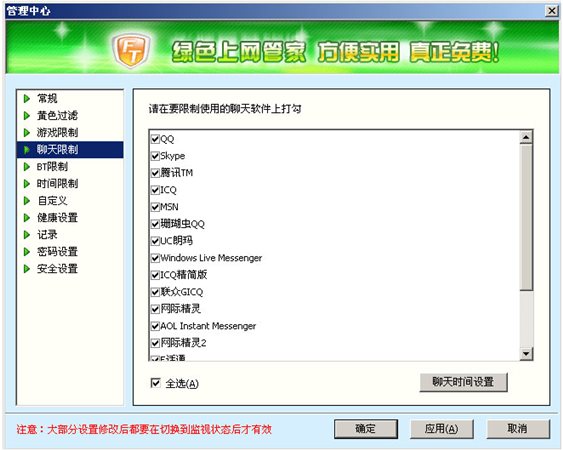The width and height of the screenshot is (563, 450).
Task: Uncheck Windows Live Messenger checkbox
Action: point(155,258)
